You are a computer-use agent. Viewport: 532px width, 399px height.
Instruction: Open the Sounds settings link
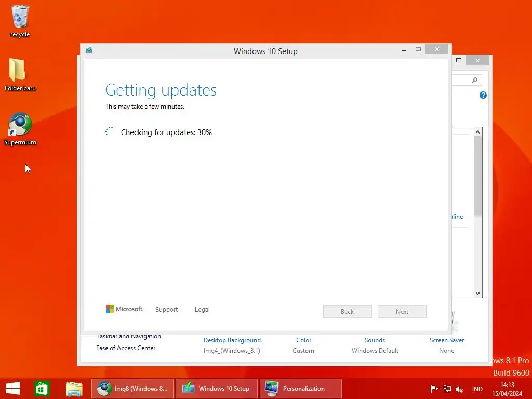pos(375,340)
